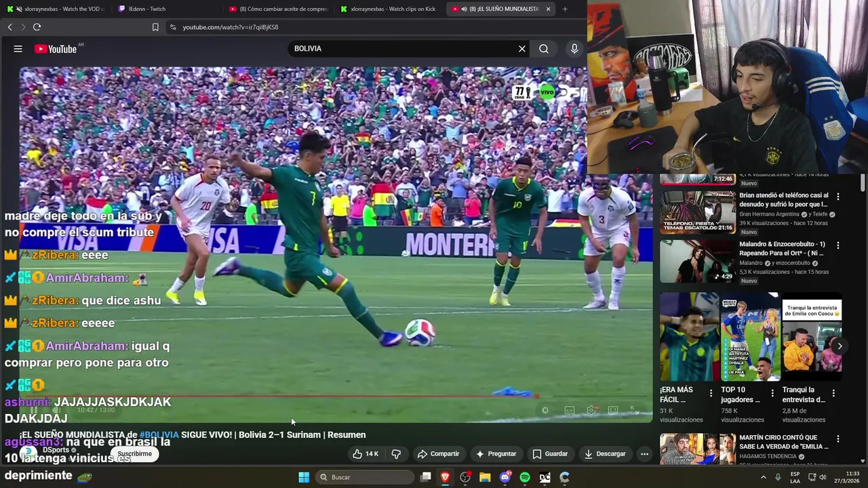This screenshot has width=868, height=488.
Task: Open the Gran Hermano Argentina channel link
Action: tap(770, 214)
